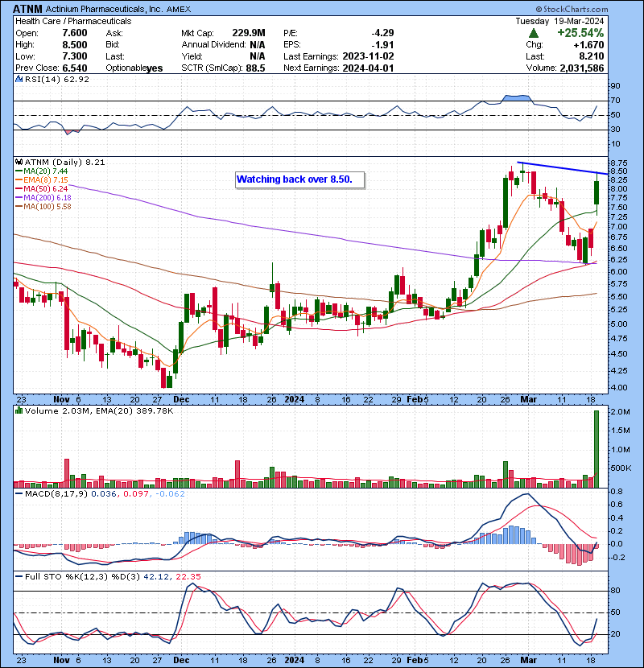Click the MA(50) 6.24 legend entry
Screen dimensions: 644x668
(46, 188)
